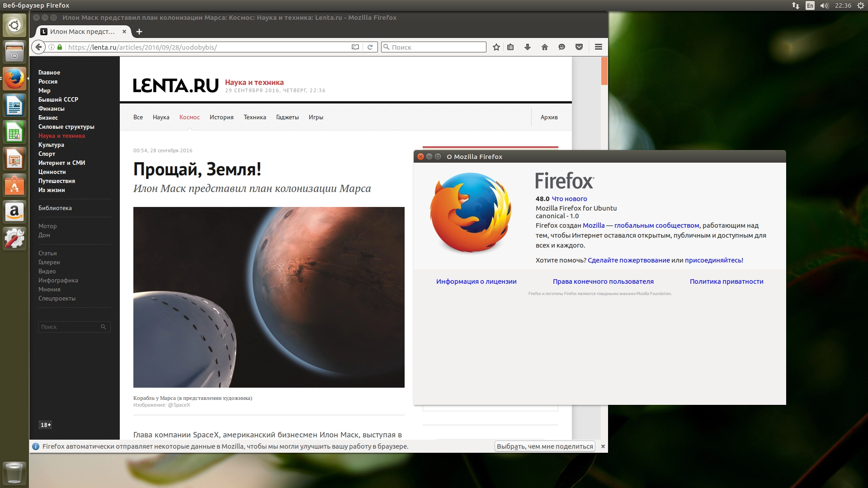Launch LibreOffice Calc from launcher
Image resolution: width=868 pixels, height=488 pixels.
pyautogui.click(x=14, y=133)
